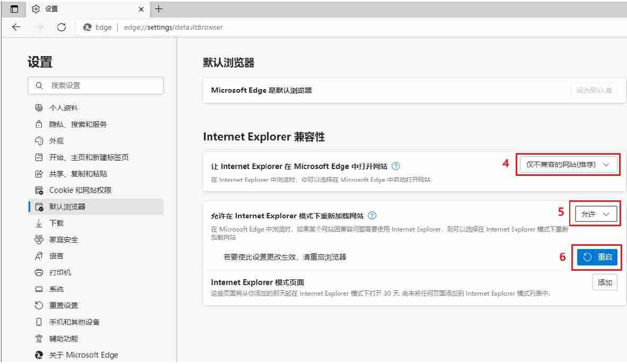Click 添加 button for Internet Explorer 模式页面
Viewport: 627px width, 364px height.
605,282
